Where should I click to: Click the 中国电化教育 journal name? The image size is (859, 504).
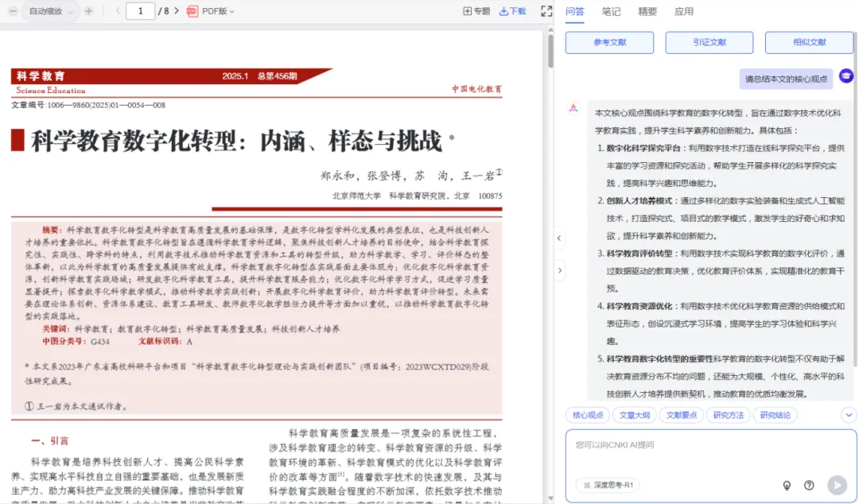tap(476, 89)
